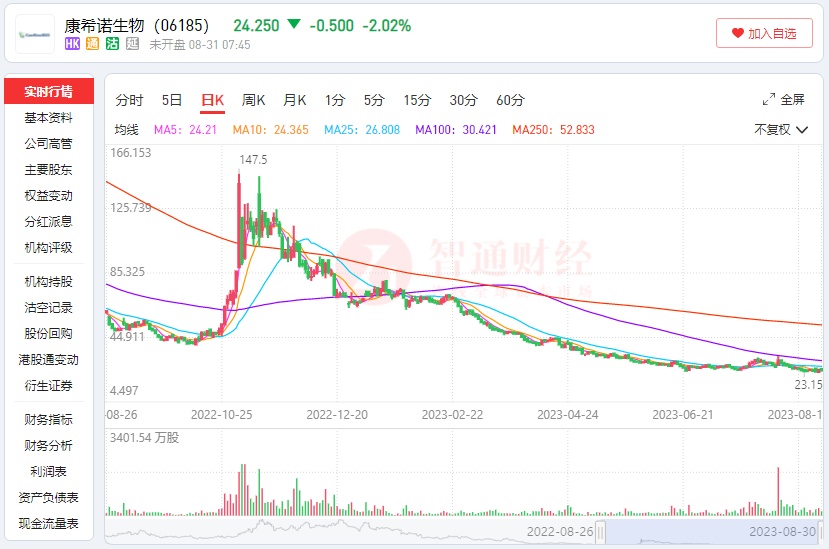
Task: Open 实时行情 in sidebar
Action: click(49, 92)
